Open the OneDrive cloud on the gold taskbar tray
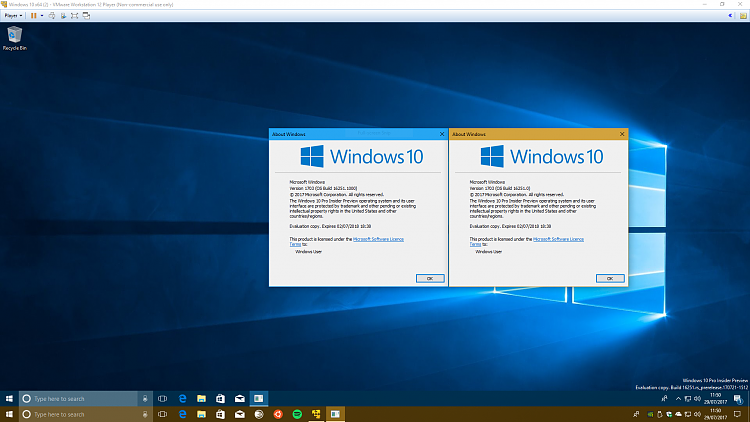 pos(678,414)
